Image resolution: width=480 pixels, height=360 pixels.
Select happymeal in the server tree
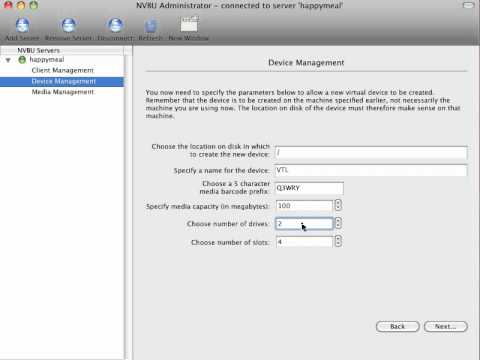point(47,59)
